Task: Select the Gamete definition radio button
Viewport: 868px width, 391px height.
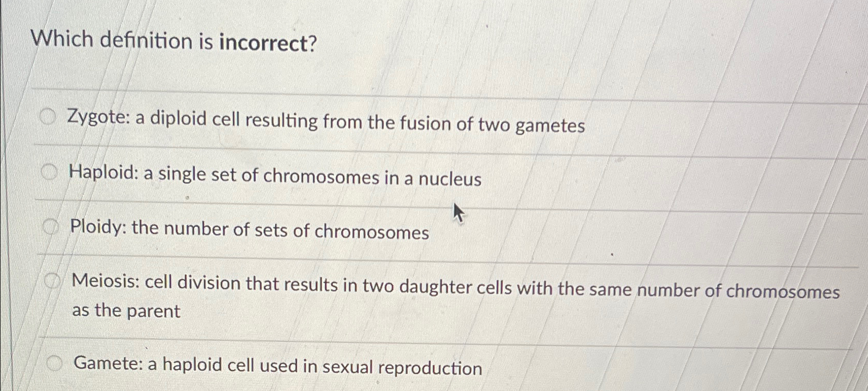Action: tap(54, 362)
